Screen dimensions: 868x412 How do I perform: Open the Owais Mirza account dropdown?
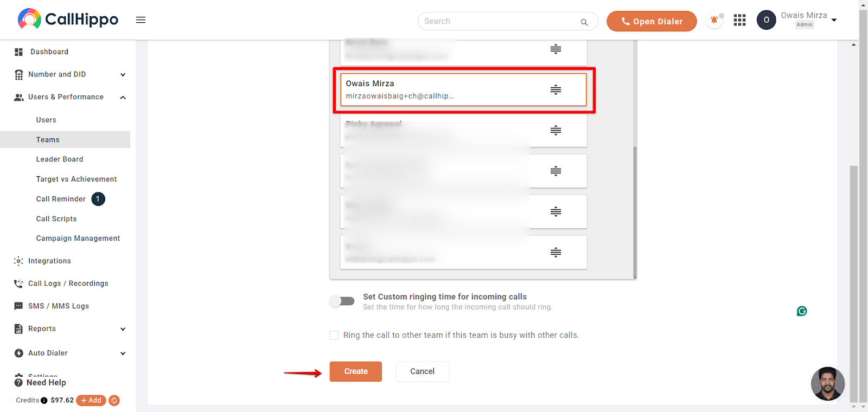tap(834, 20)
